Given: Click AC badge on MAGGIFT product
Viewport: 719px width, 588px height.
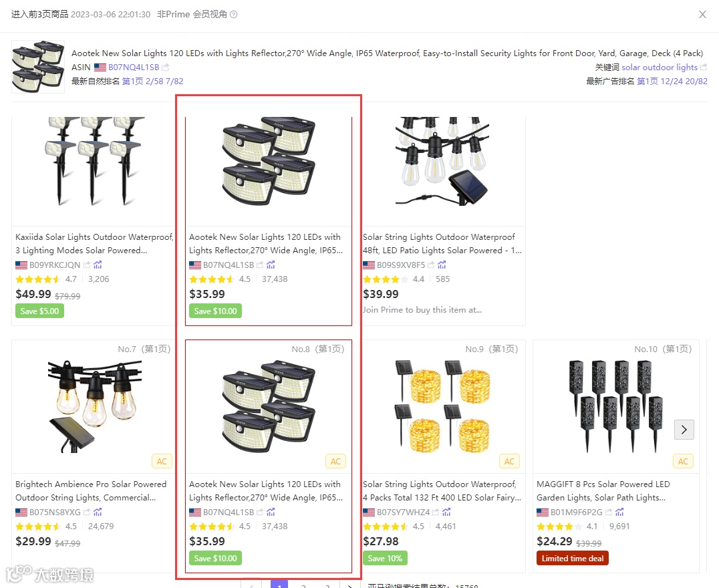Looking at the screenshot, I should coord(683,462).
